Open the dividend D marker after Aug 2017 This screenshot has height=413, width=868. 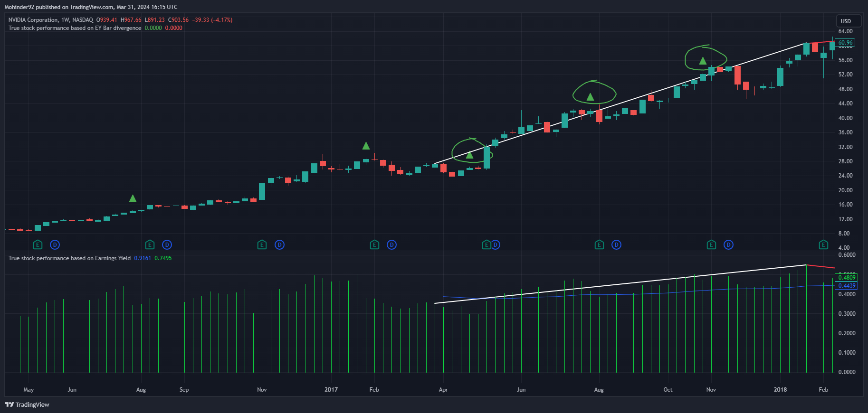616,245
